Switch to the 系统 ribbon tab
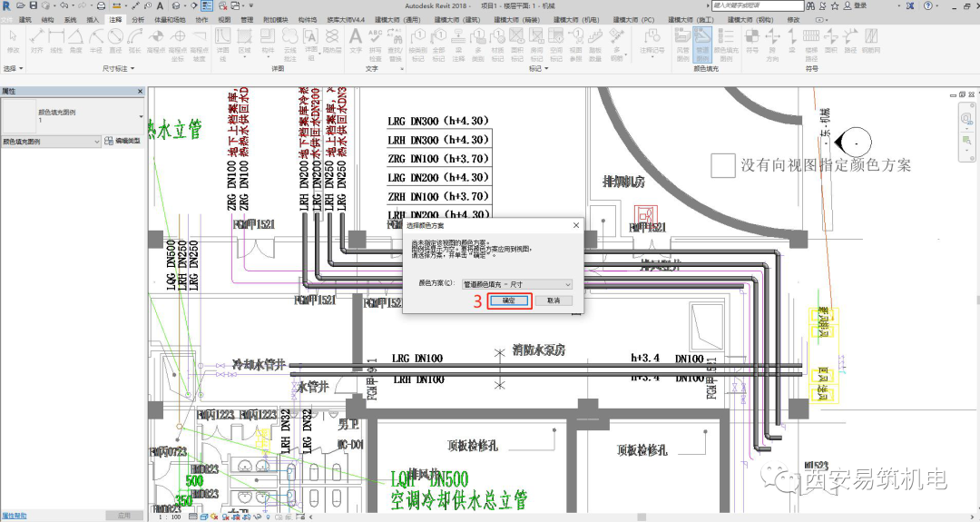980x522 pixels. pos(70,20)
